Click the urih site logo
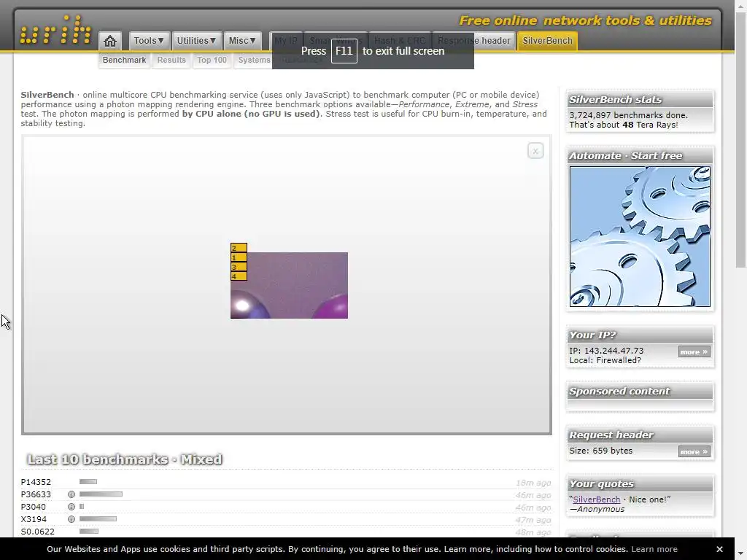Image resolution: width=747 pixels, height=560 pixels. pyautogui.click(x=55, y=30)
